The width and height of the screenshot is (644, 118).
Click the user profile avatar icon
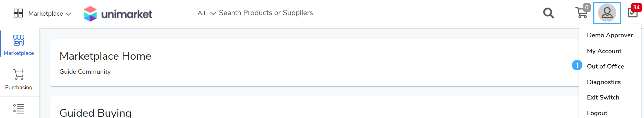[607, 13]
